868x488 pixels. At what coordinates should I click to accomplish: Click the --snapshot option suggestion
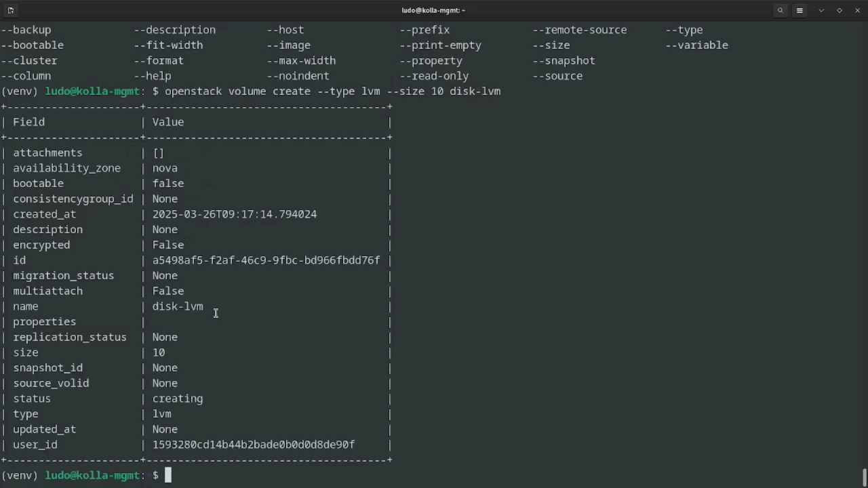pos(564,60)
